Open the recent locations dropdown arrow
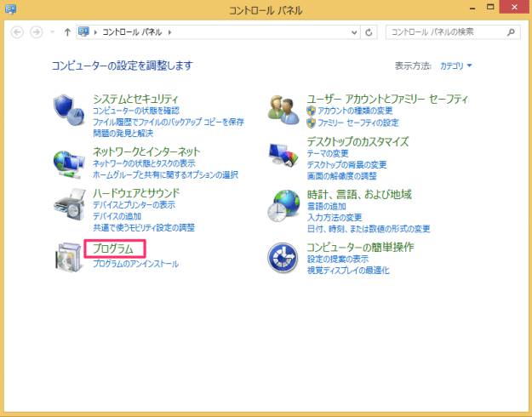The image size is (532, 417). tap(52, 32)
